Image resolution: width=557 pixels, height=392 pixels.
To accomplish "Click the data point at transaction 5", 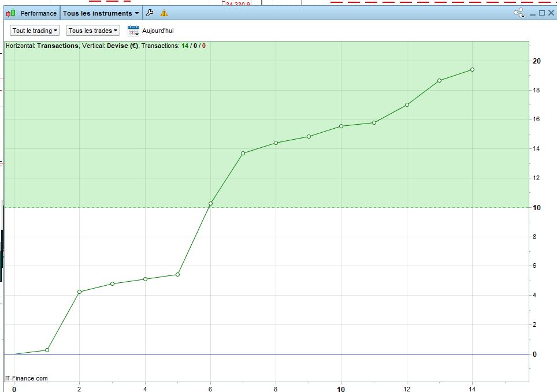I will [177, 274].
